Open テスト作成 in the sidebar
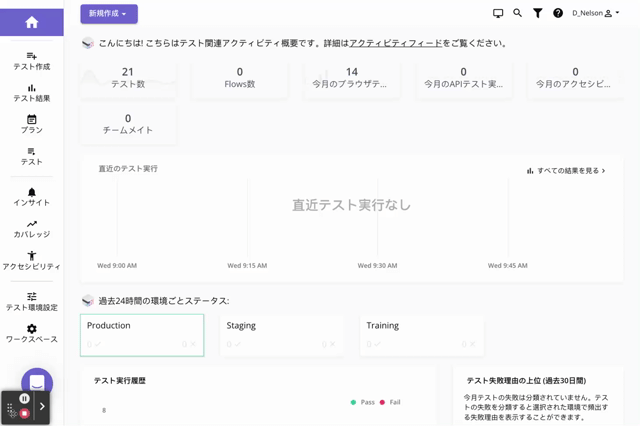Screen dimensions: 640x426 click(31, 60)
